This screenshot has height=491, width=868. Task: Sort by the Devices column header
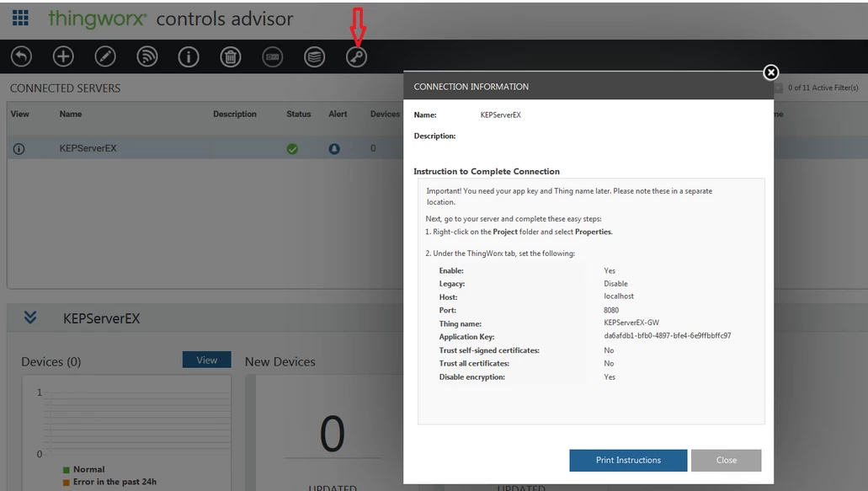click(x=386, y=114)
